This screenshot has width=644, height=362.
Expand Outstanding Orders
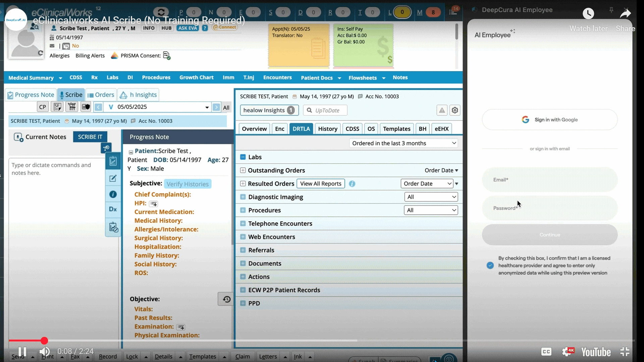tap(243, 170)
